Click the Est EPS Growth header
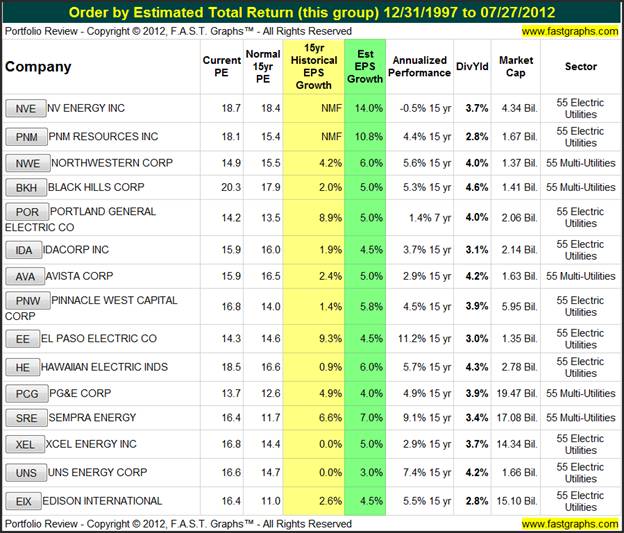The height and width of the screenshot is (533, 624). (365, 66)
